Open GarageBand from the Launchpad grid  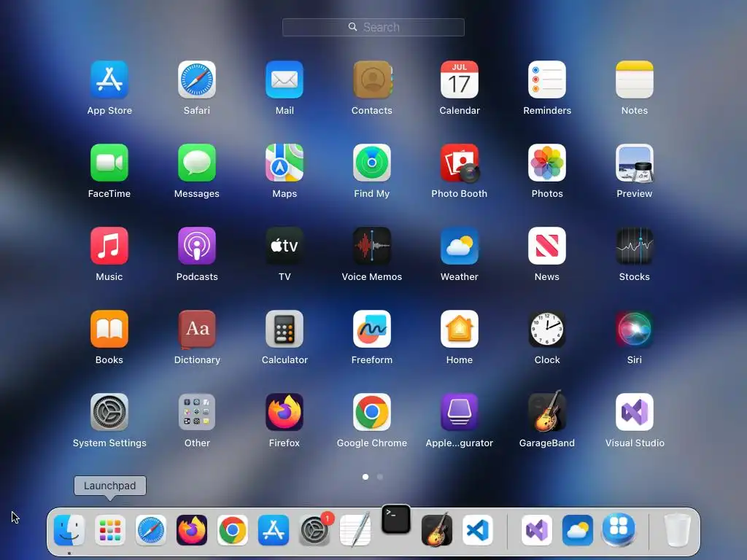[x=547, y=411]
